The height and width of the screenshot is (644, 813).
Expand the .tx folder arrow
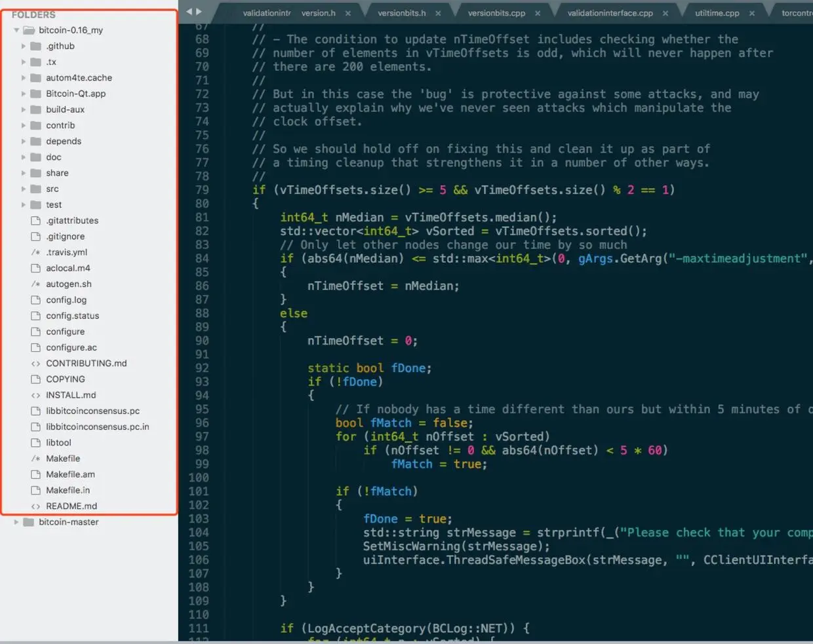24,62
